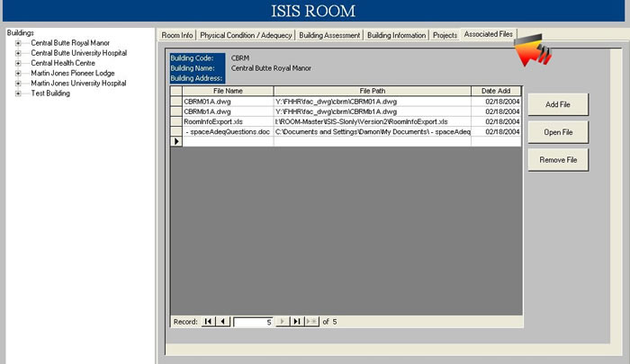This screenshot has height=364, width=630.
Task: Select Test Building in the tree
Action: pyautogui.click(x=50, y=93)
